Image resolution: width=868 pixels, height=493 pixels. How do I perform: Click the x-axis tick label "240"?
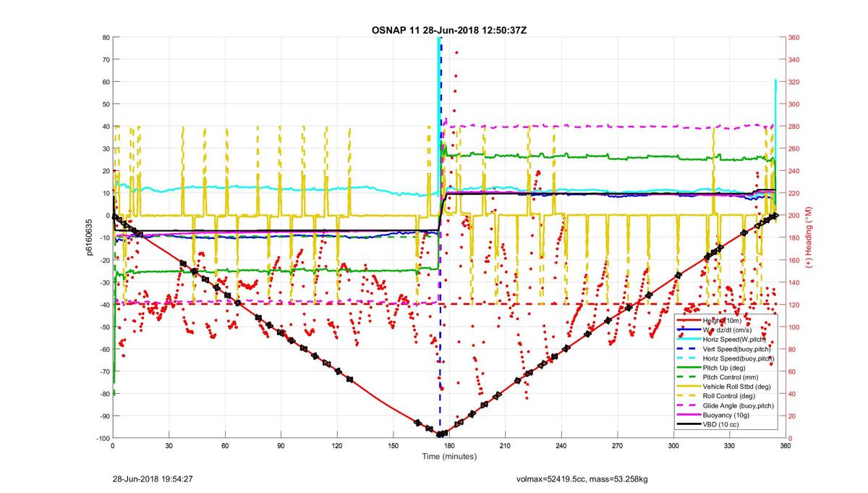(x=561, y=446)
